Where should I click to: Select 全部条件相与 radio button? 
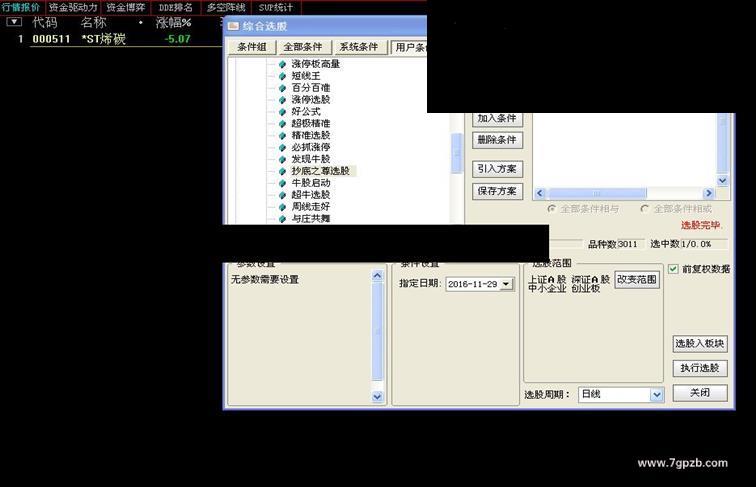(x=552, y=209)
